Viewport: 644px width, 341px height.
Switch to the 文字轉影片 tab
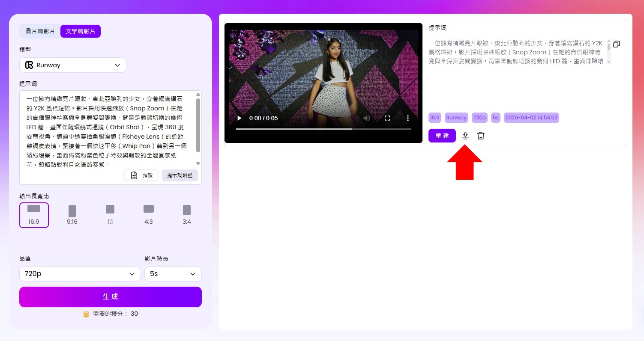81,31
